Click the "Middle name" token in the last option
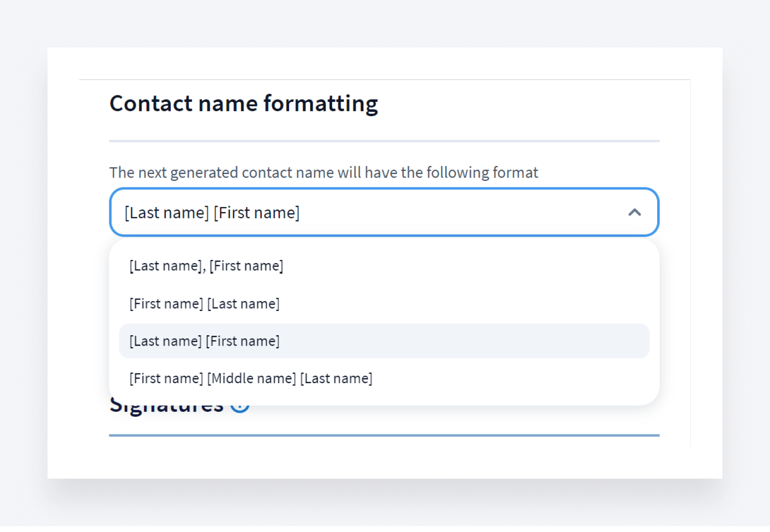Viewport: 770px width, 532px height. (251, 379)
